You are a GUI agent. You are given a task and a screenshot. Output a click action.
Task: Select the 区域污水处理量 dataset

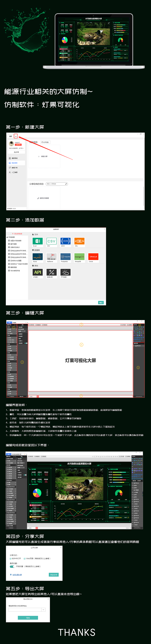coord(15,261)
